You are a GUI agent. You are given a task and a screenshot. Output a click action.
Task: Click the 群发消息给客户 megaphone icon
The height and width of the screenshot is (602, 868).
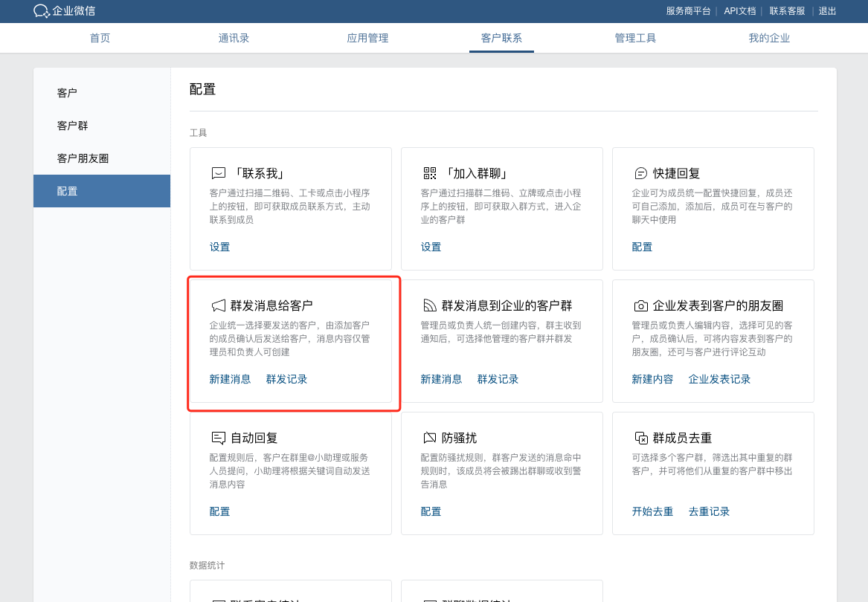219,306
